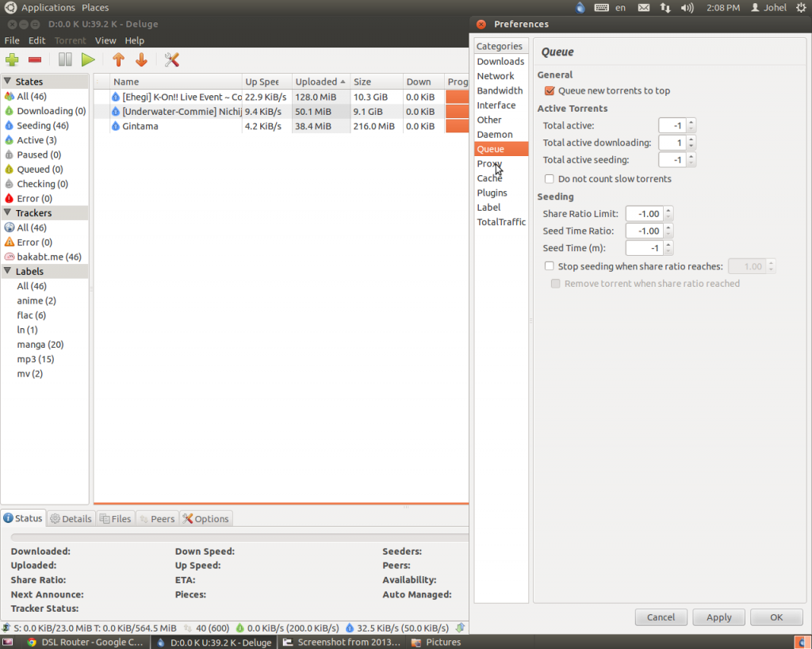Pause the selected torrent from the toolbar

(x=65, y=59)
